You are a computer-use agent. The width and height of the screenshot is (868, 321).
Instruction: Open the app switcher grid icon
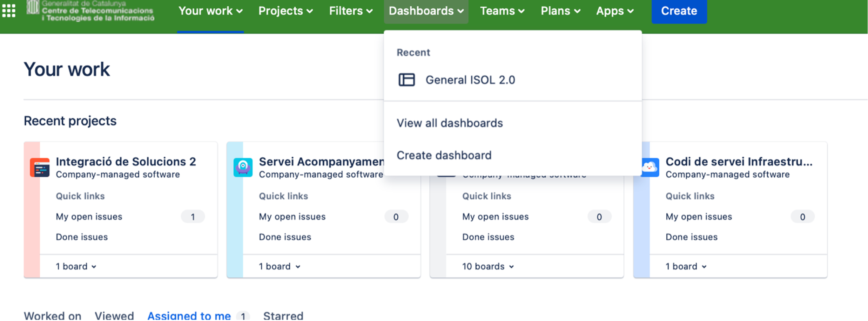point(9,11)
